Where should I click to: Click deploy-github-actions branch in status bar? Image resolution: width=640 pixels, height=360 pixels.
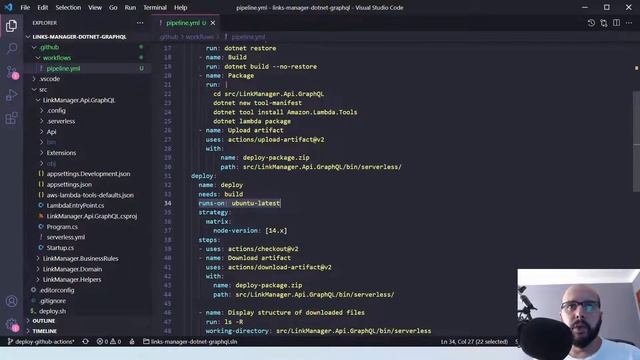click(x=41, y=341)
